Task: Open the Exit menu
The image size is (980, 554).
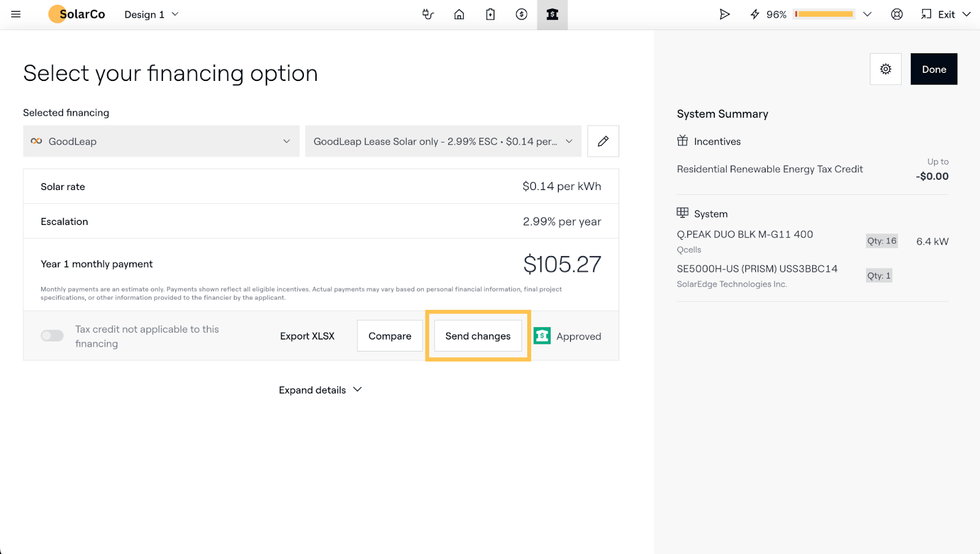Action: [946, 14]
